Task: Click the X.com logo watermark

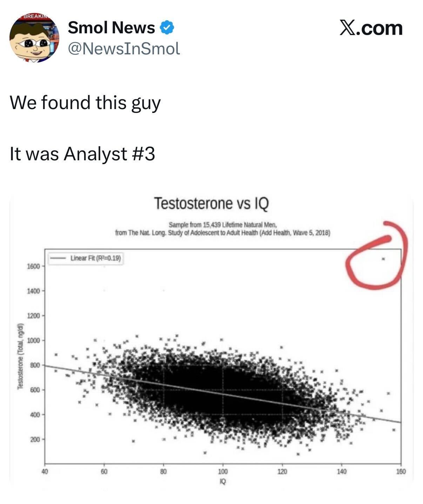Action: [371, 28]
